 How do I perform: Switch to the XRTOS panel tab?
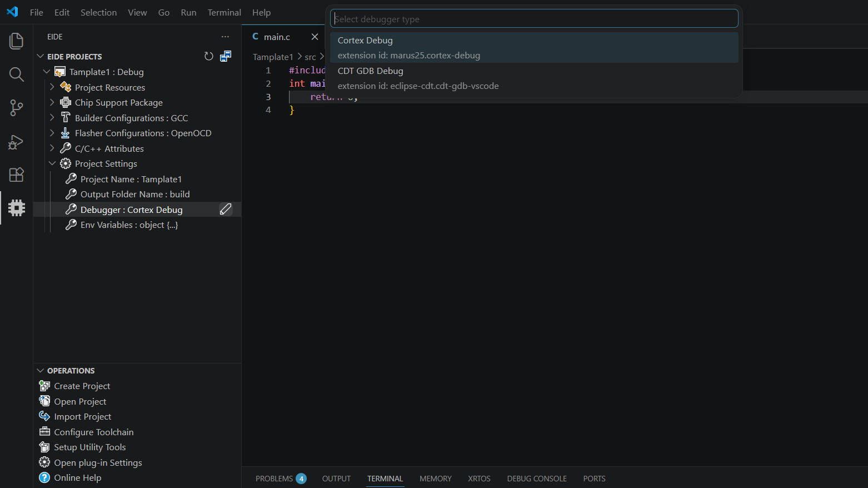click(479, 479)
